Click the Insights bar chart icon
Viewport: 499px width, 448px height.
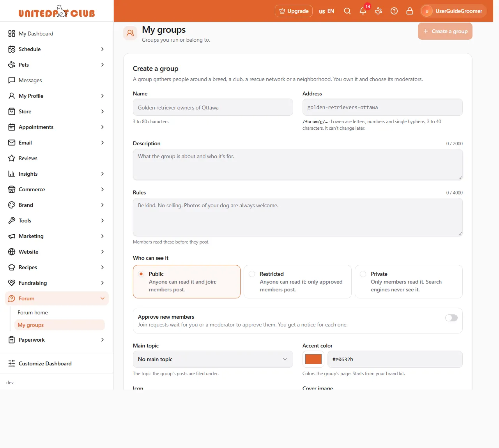[x=12, y=174]
